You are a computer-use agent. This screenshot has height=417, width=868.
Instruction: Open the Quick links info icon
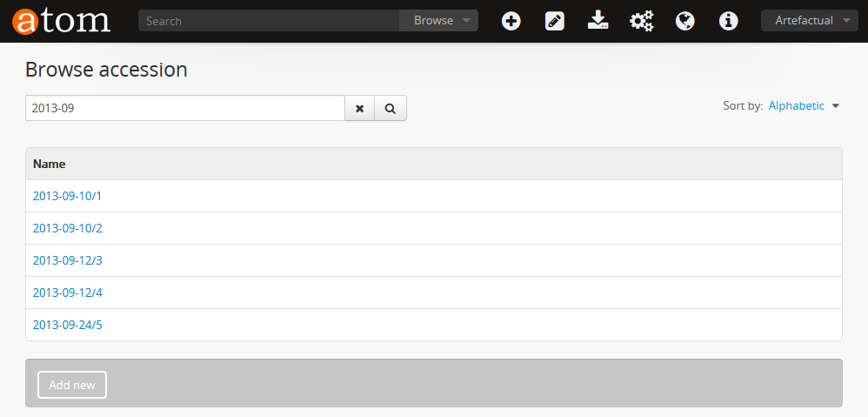point(729,21)
